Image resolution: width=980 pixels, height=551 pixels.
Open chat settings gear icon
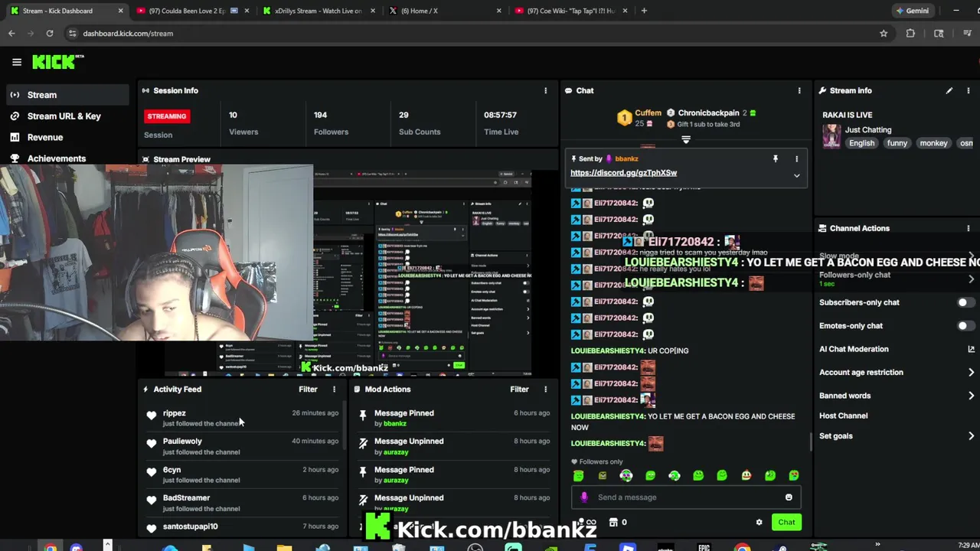[759, 523]
